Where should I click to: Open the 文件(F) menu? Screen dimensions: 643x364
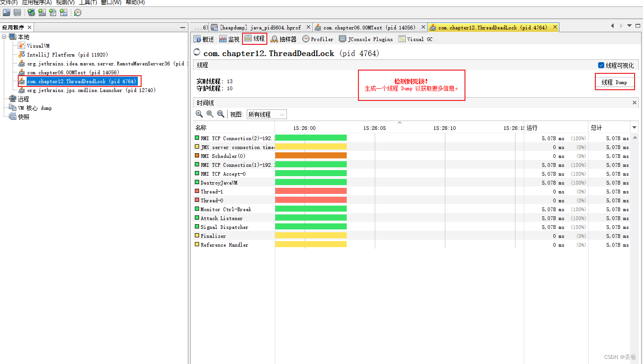click(x=8, y=2)
